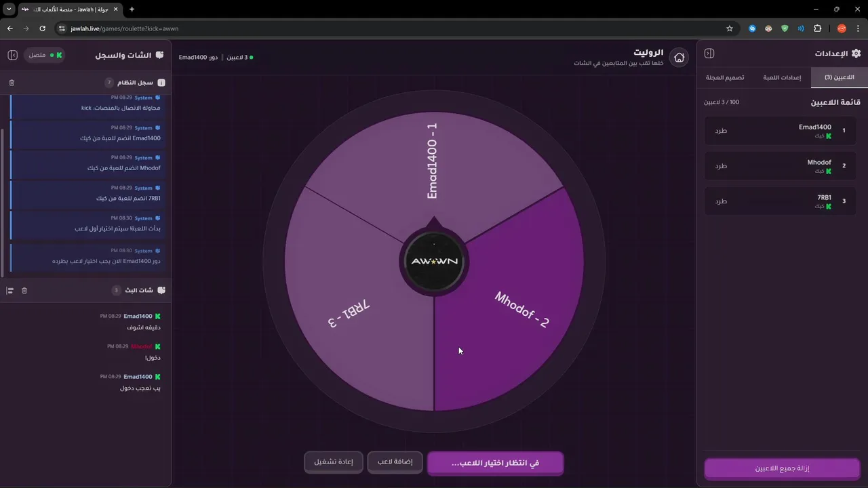Image resolution: width=868 pixels, height=488 pixels.
Task: Select log entry 7RB1 انضم للعبة من كيك
Action: tap(87, 193)
